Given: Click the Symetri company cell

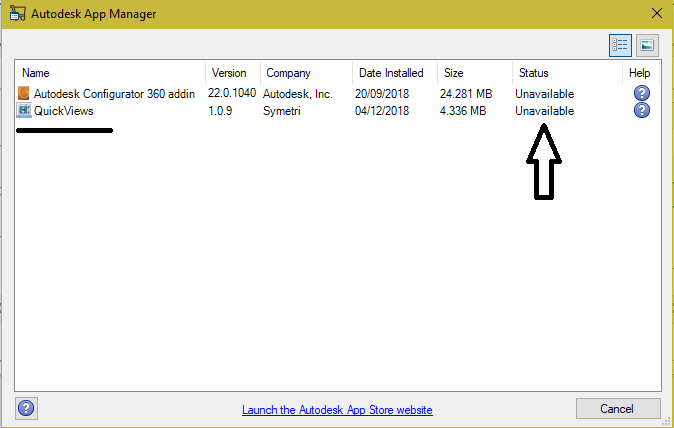Looking at the screenshot, I should (282, 111).
